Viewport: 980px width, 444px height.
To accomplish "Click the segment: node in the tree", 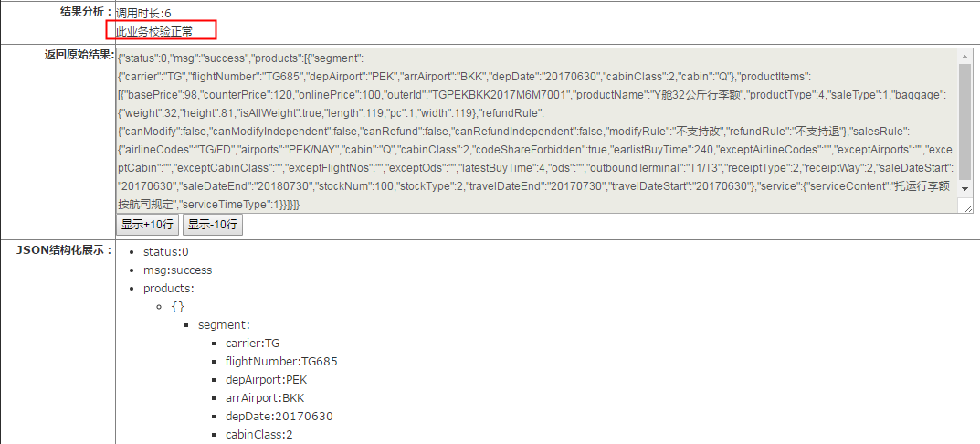I will click(x=224, y=325).
